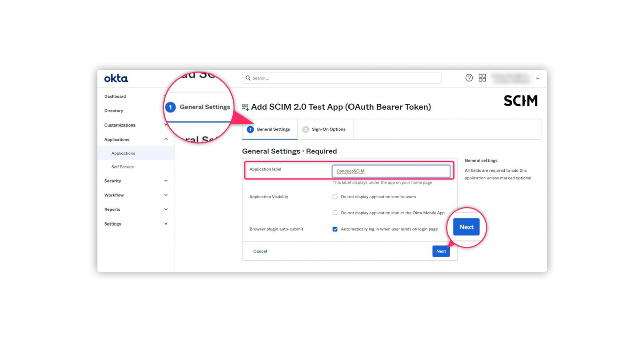Image resolution: width=644 pixels, height=349 pixels.
Task: Click the blurred user account name
Action: point(511,78)
